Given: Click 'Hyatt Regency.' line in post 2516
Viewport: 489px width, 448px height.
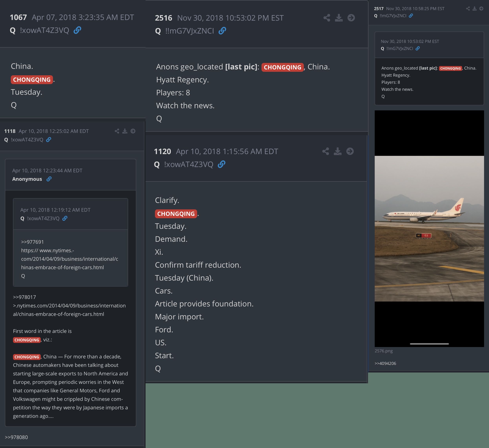Looking at the screenshot, I should [182, 80].
